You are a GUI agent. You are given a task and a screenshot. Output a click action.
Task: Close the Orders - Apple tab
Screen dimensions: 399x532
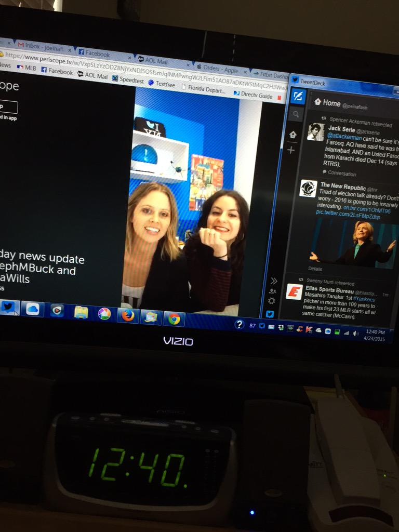(246, 72)
